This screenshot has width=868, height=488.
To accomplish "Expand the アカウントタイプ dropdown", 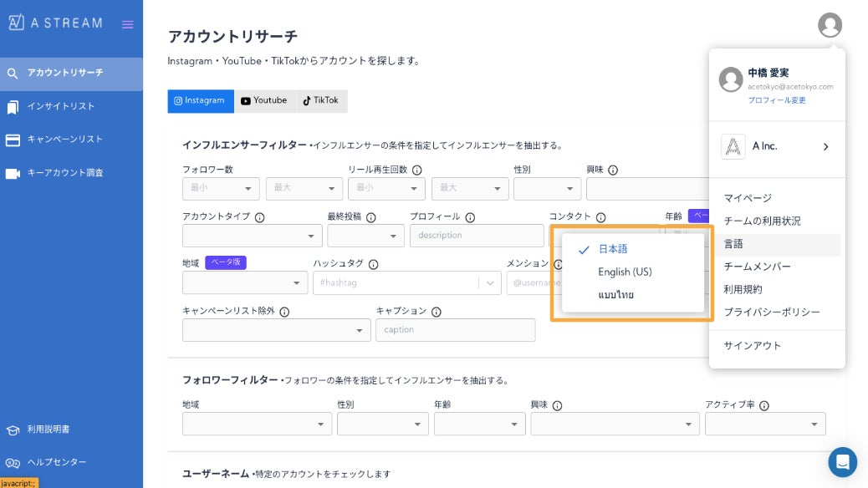I will tap(252, 236).
